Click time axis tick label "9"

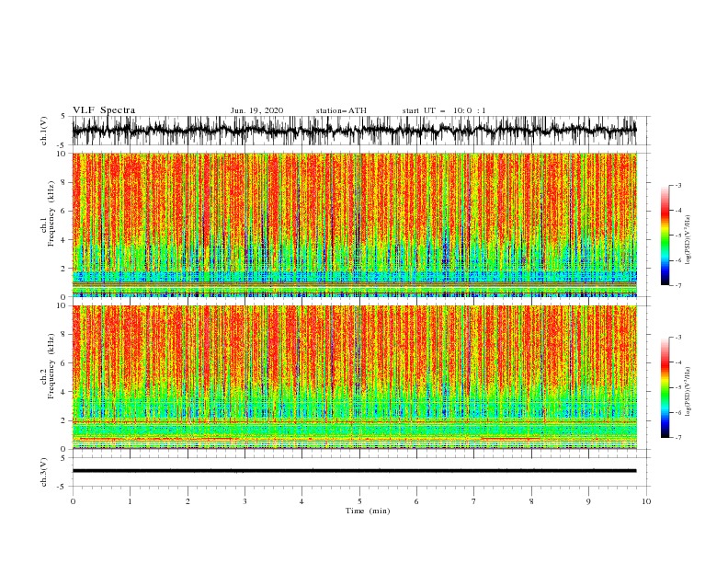588,501
